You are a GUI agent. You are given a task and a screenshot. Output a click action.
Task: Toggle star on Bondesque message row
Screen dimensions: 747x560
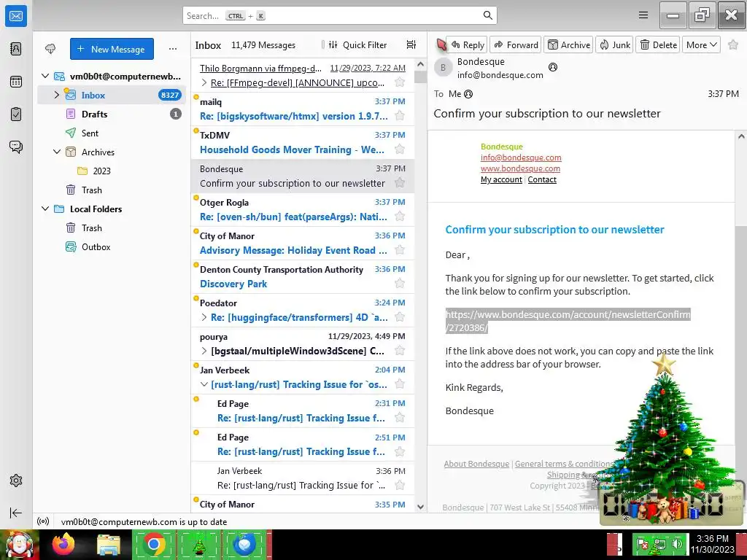click(400, 183)
